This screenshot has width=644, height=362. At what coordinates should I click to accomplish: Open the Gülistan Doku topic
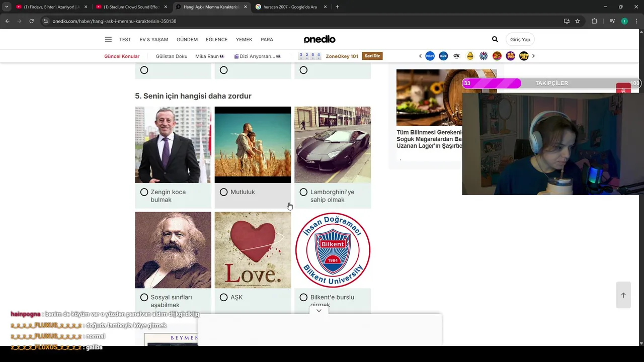(x=172, y=56)
